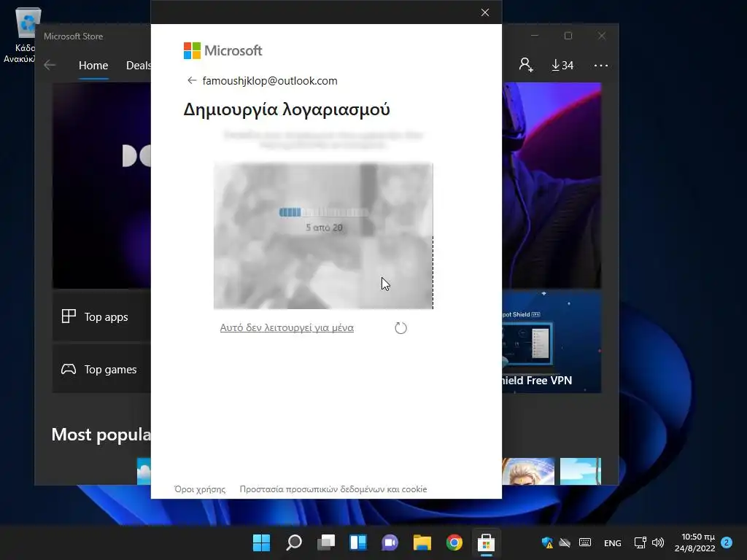Click the famoushjklop@outlook.com email text
The width and height of the screenshot is (747, 560).
point(270,80)
